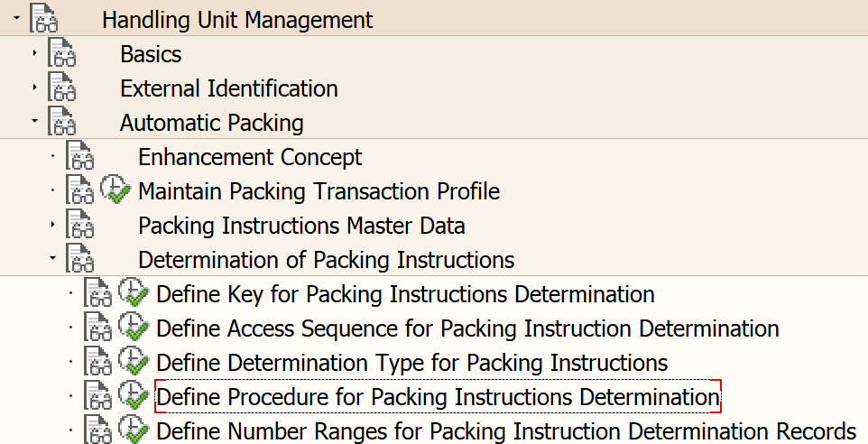Execute activity icon for Define Number Ranges

tap(134, 430)
